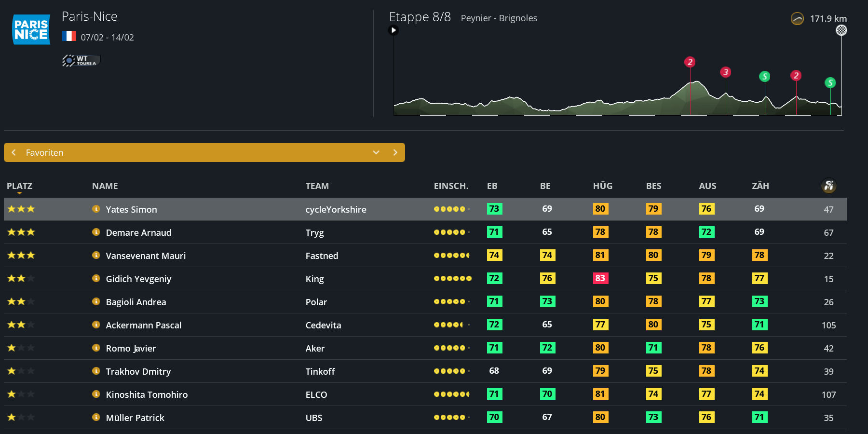Sort table by PLATZ column

19,186
